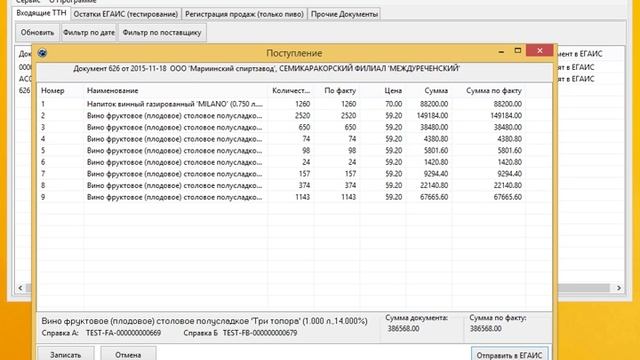
Task: Open Фильтр по дате
Action: pyautogui.click(x=89, y=32)
